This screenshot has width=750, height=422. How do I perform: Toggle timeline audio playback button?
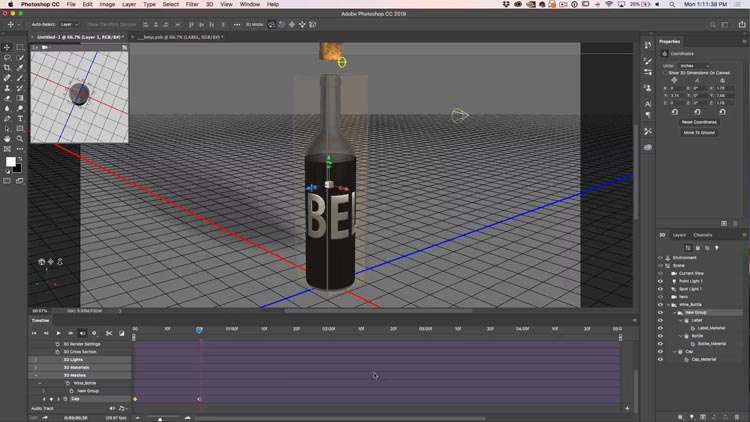click(82, 333)
